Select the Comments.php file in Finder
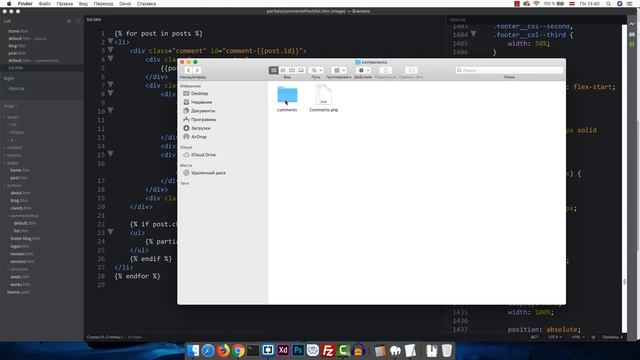Image resolution: width=640 pixels, height=360 pixels. 324,99
